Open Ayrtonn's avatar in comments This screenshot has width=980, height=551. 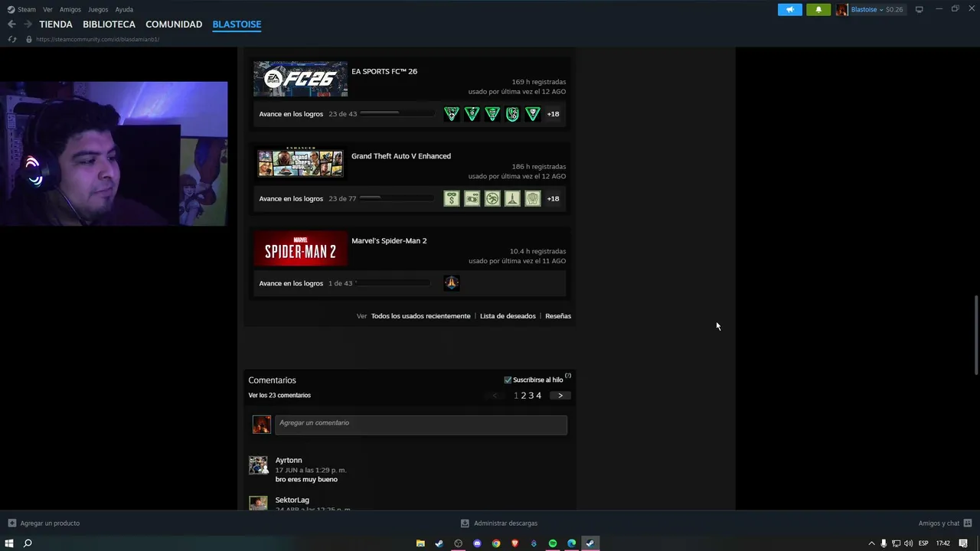pos(258,465)
